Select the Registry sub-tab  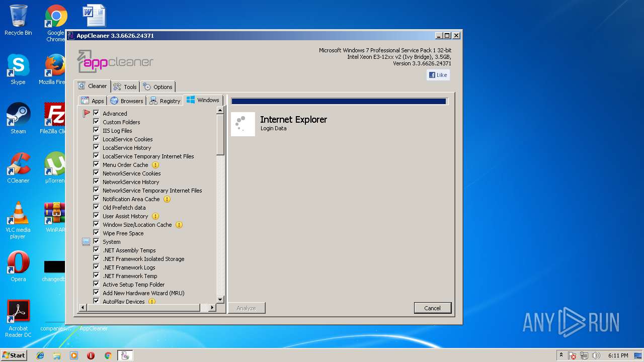click(165, 101)
